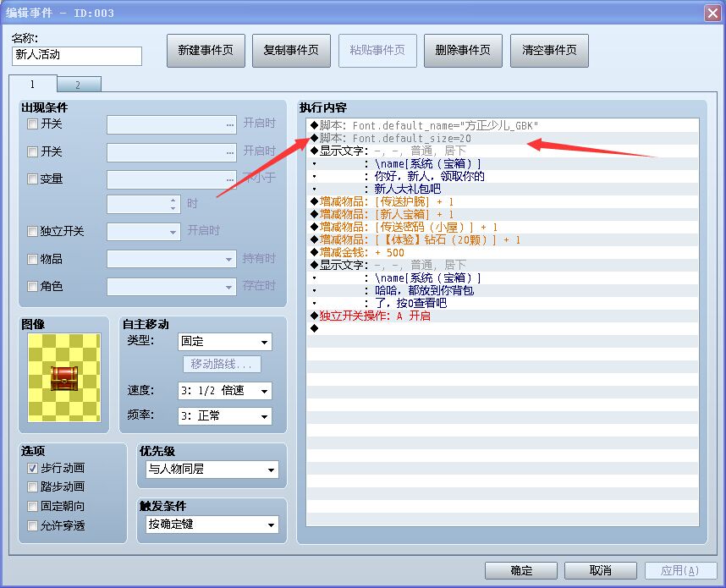Click the treasure chest event graphic

[x=64, y=378]
